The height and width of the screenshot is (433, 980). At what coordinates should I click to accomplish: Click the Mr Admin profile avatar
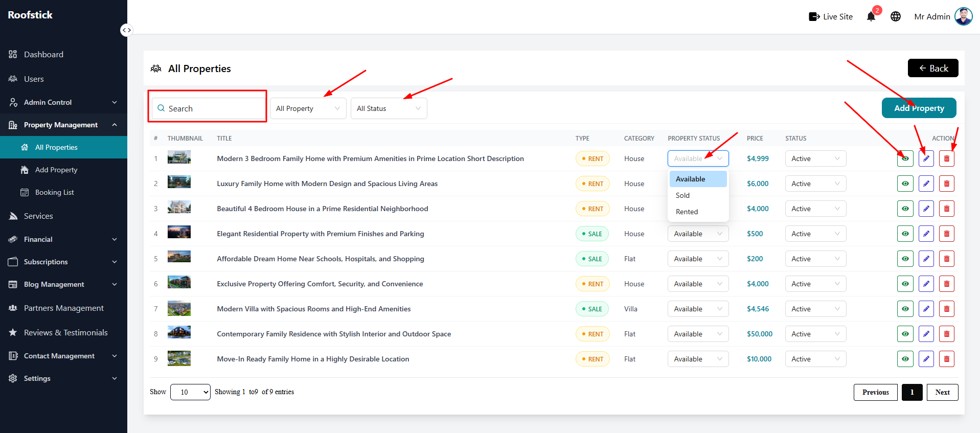964,16
